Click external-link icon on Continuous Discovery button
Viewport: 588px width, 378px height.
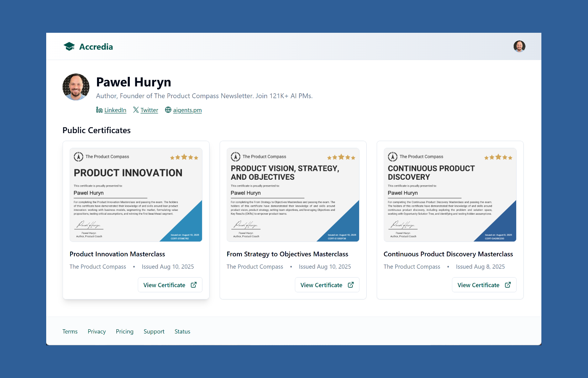pyautogui.click(x=508, y=285)
